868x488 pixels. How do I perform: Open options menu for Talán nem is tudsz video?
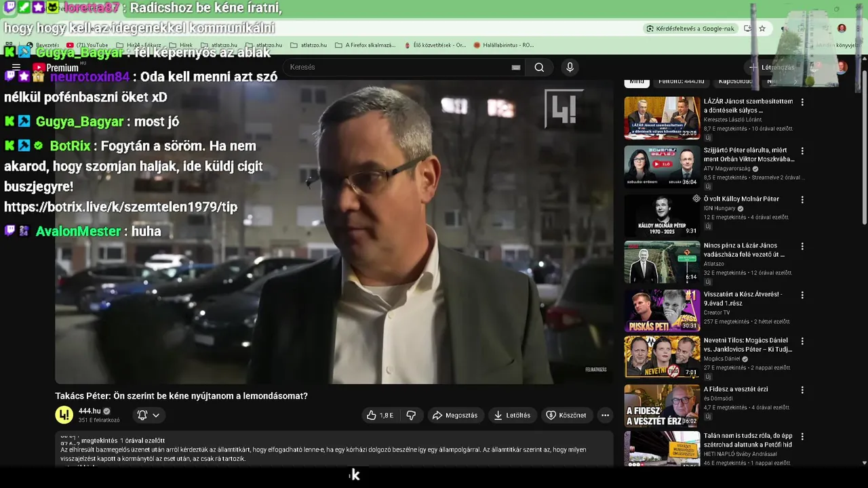pos(802,437)
